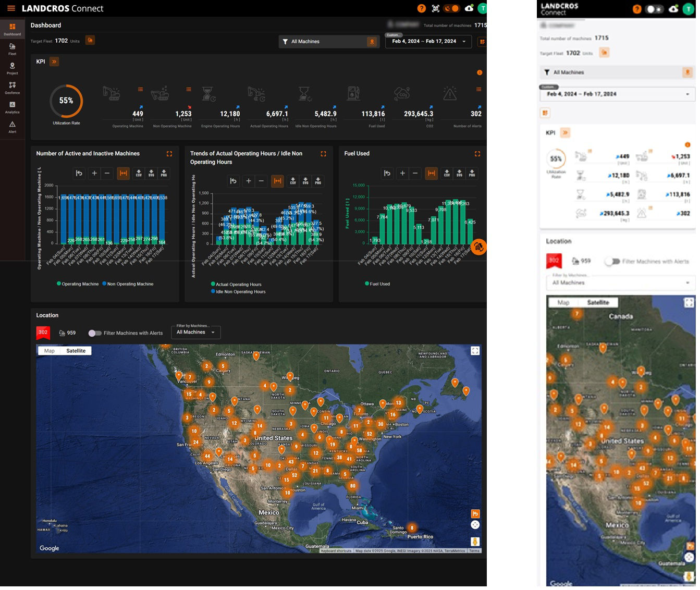Click the orange info icon in KPI panel
This screenshot has height=590, width=700.
pyautogui.click(x=480, y=73)
